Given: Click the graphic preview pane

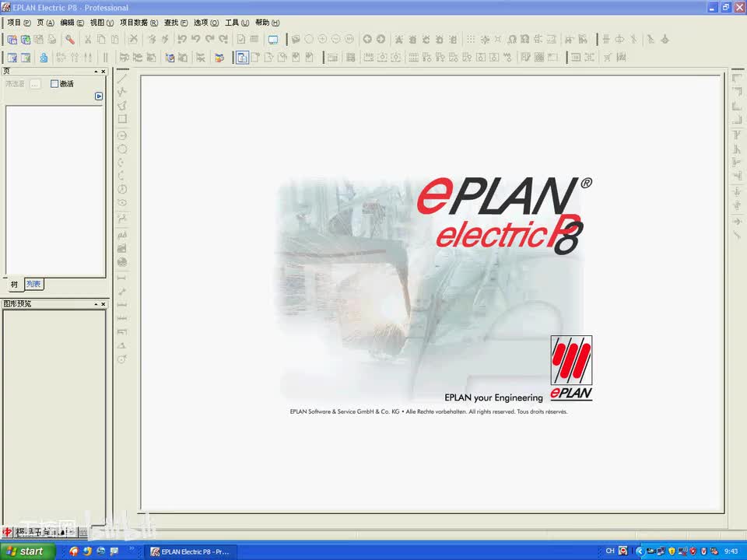Looking at the screenshot, I should point(54,417).
